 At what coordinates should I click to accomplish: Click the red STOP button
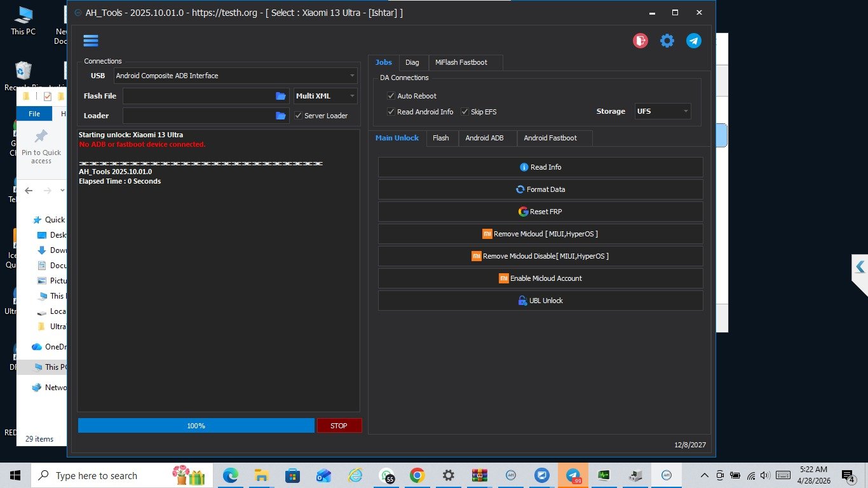pos(339,426)
